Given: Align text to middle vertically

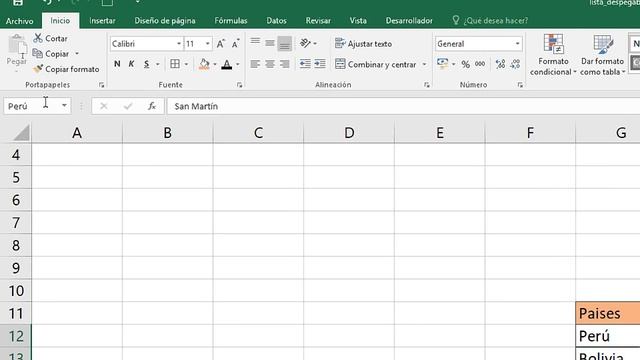Looking at the screenshot, I should 270,43.
